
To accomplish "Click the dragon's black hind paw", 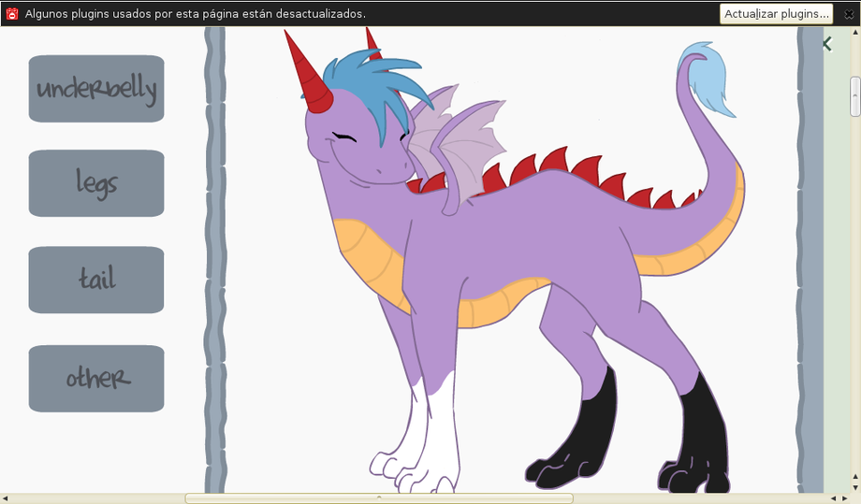I will point(562,463).
